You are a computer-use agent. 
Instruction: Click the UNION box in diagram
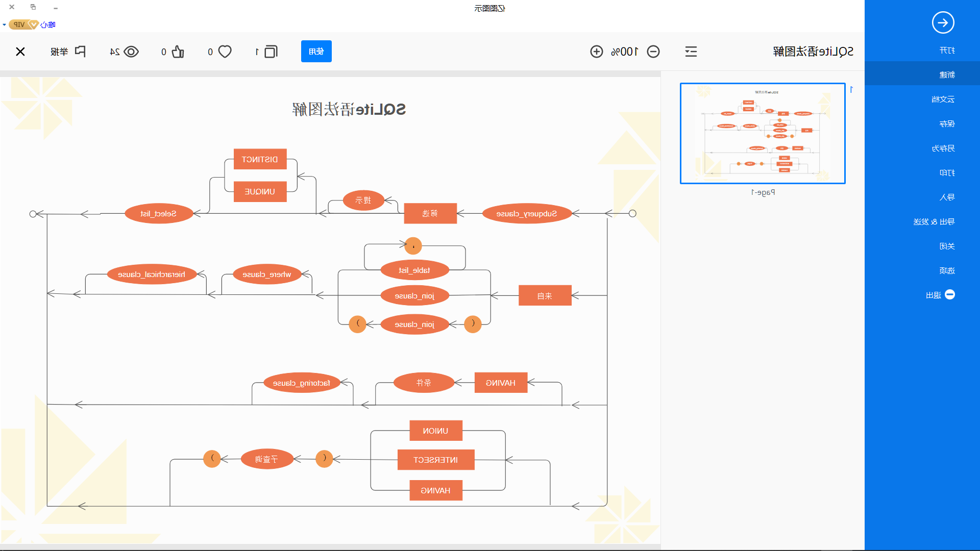click(436, 431)
